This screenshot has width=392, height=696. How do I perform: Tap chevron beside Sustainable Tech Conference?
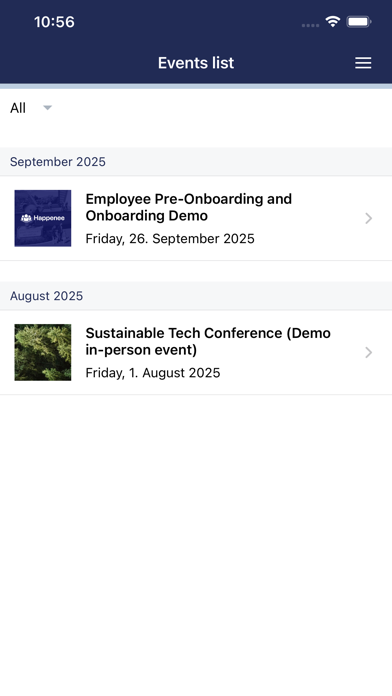(x=368, y=352)
